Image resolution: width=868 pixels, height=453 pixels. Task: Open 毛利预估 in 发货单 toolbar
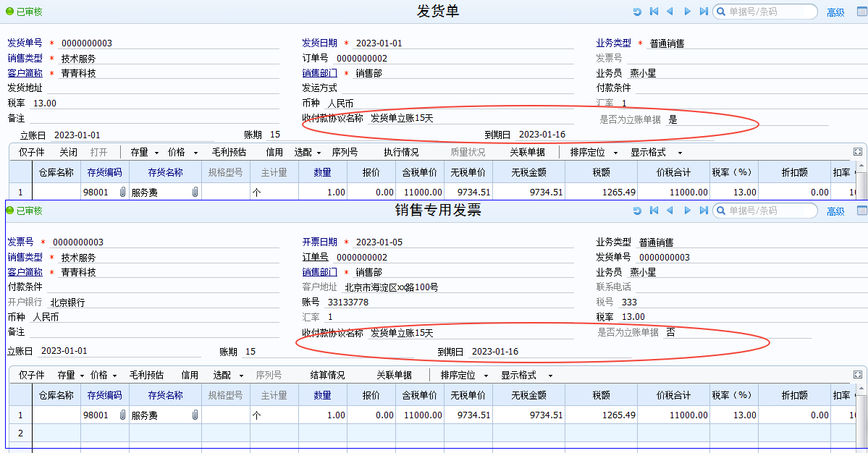[229, 152]
